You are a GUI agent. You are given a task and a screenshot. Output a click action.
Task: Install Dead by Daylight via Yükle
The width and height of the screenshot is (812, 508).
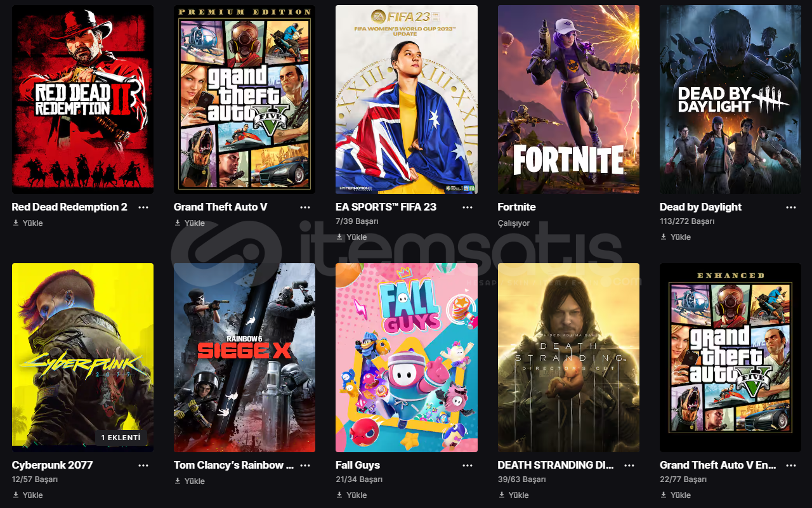click(676, 237)
